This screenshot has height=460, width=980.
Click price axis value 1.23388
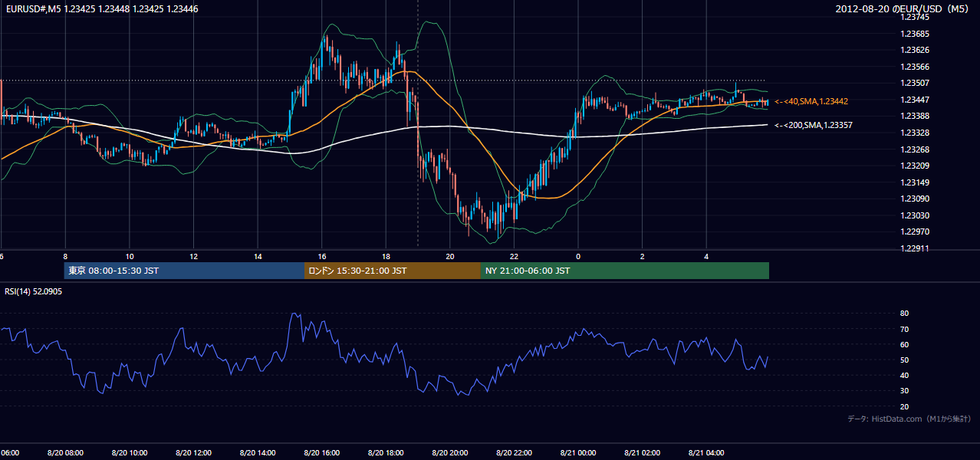[915, 116]
